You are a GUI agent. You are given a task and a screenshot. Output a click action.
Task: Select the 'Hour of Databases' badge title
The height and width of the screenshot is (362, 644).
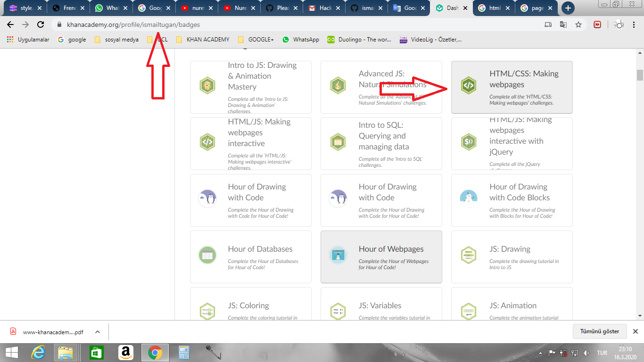click(x=260, y=249)
